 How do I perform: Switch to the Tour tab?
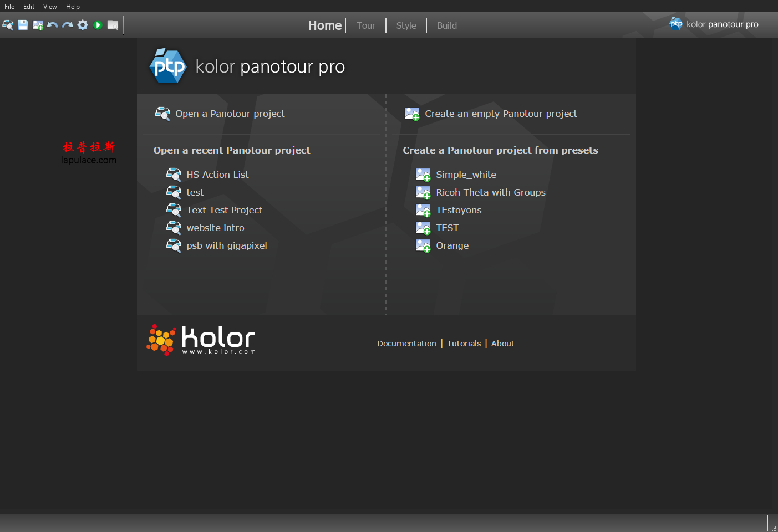[x=365, y=25]
